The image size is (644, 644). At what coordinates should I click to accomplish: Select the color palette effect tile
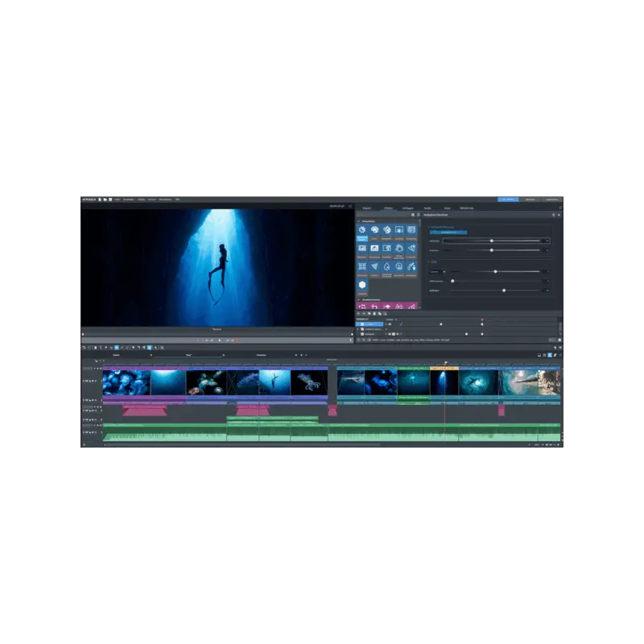pyautogui.click(x=374, y=230)
